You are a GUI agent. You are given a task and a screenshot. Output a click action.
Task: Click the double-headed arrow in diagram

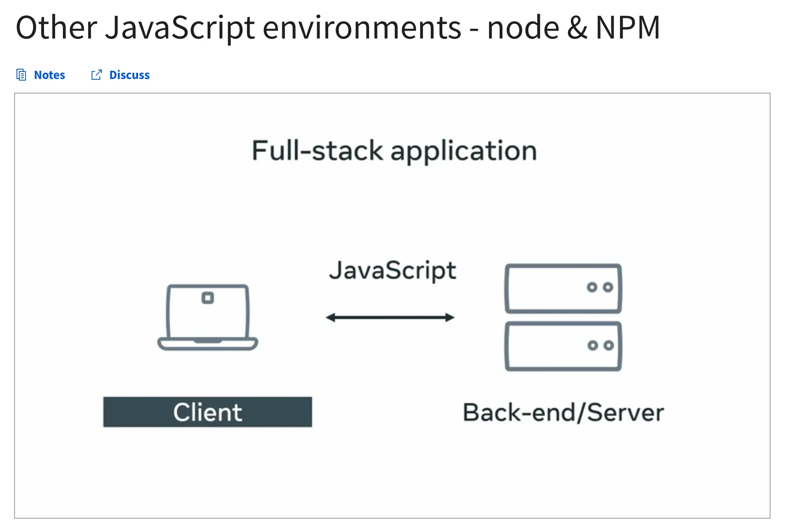[x=390, y=317]
